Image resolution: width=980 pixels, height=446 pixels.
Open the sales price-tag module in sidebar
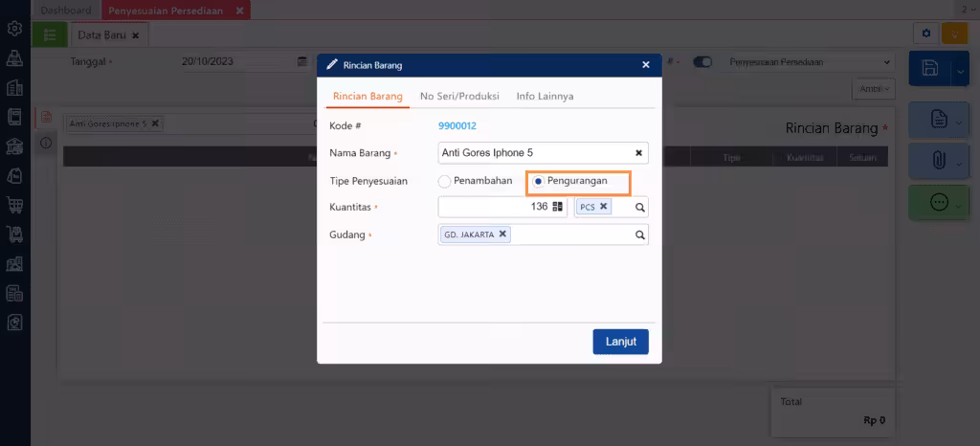pyautogui.click(x=14, y=175)
